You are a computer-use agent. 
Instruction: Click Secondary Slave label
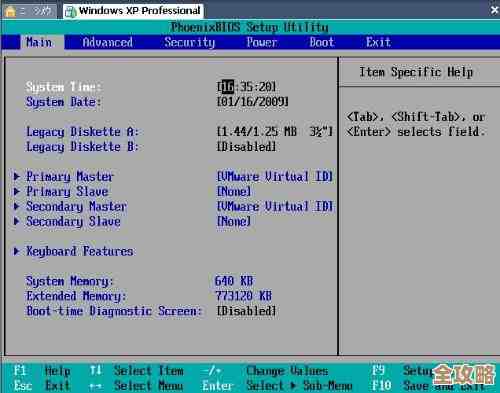click(x=73, y=221)
